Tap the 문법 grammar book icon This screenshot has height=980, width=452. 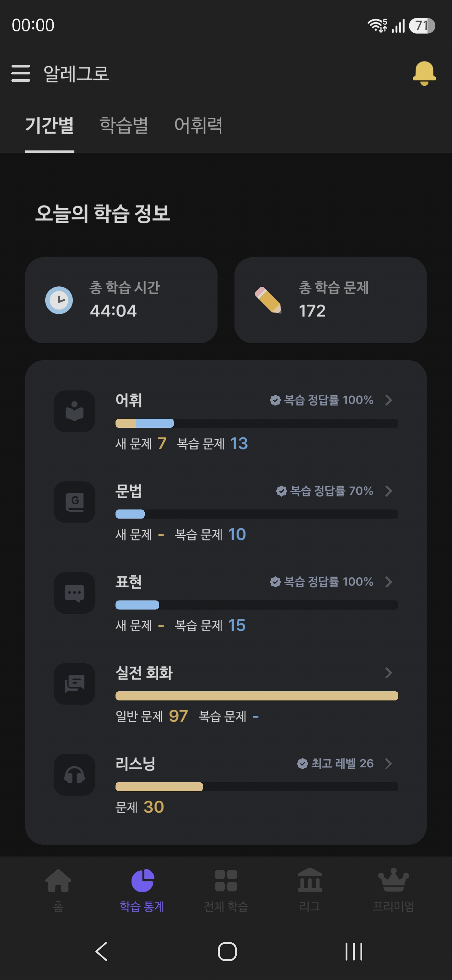pyautogui.click(x=74, y=502)
